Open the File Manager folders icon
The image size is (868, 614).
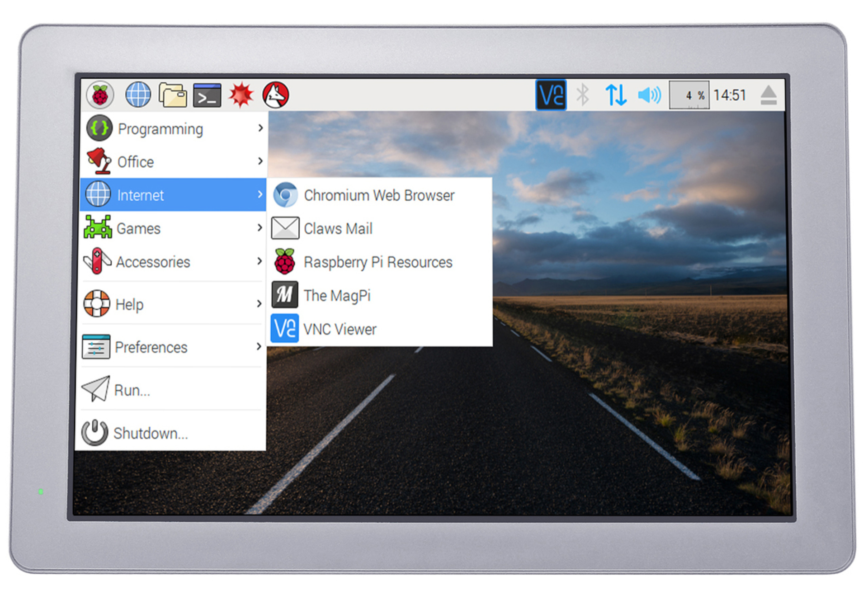173,95
